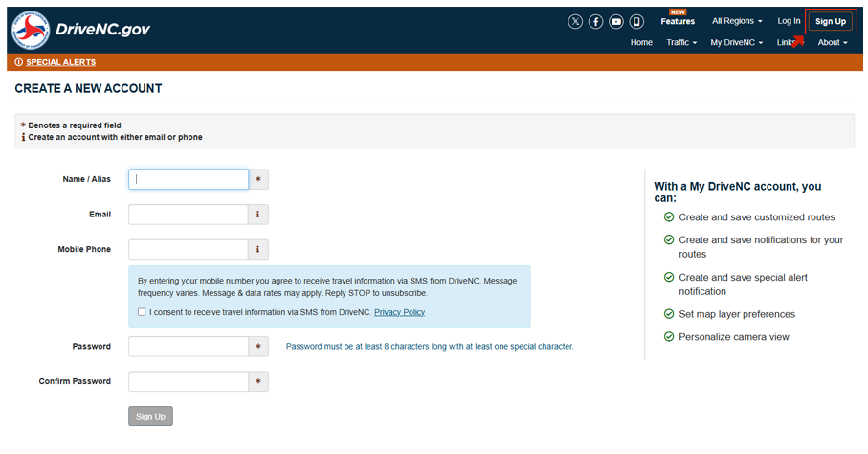The height and width of the screenshot is (454, 868).
Task: Focus the Email input field
Action: click(x=189, y=215)
